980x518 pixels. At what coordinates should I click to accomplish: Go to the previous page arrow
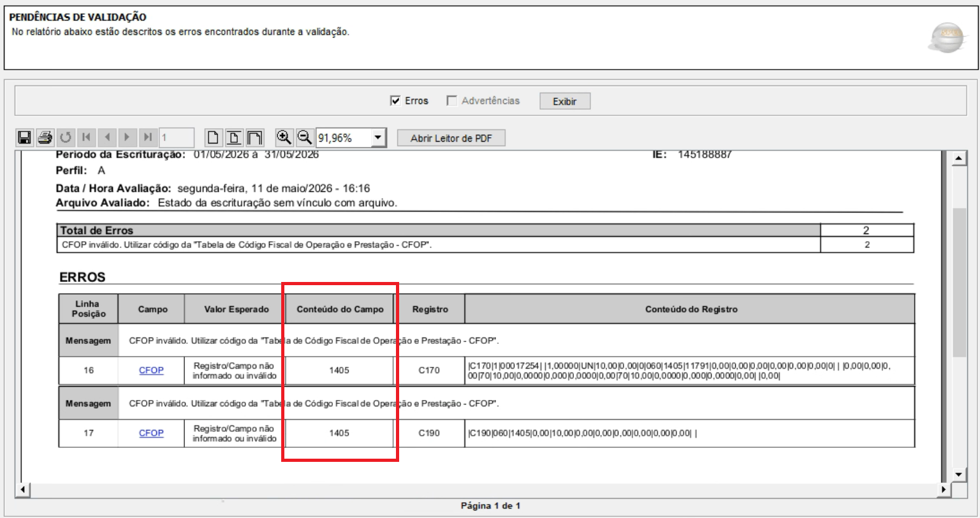[107, 137]
